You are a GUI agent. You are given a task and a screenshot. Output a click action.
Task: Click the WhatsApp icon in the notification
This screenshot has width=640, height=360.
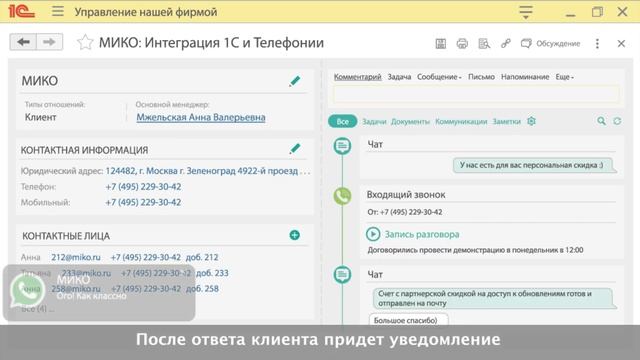click(28, 291)
